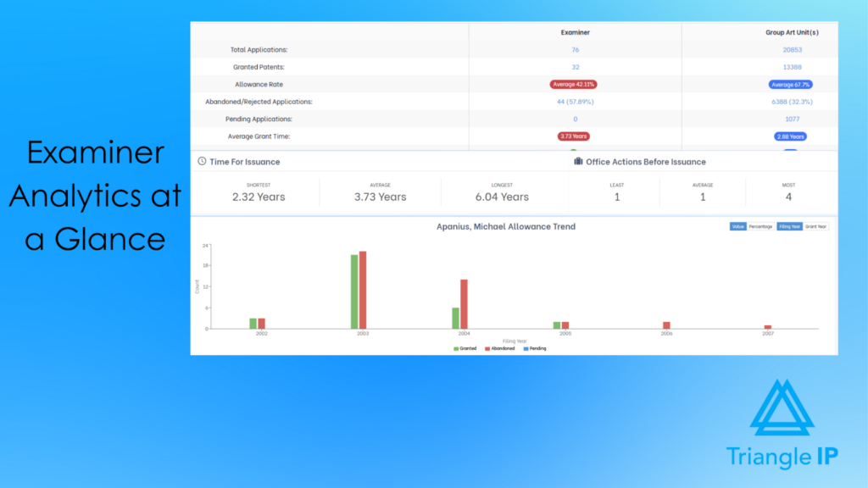Image resolution: width=868 pixels, height=488 pixels.
Task: Click the 44 (57.89%) abandoned applications value
Action: (x=575, y=102)
